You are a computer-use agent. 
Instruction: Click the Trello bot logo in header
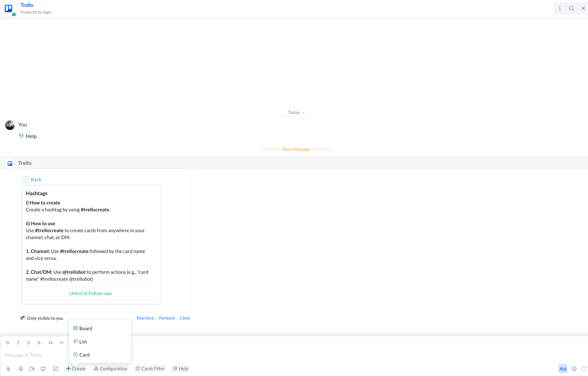[9, 9]
